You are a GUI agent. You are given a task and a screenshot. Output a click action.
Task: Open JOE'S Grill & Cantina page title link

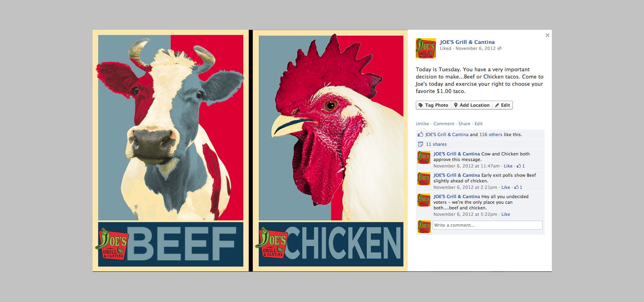pyautogui.click(x=467, y=42)
